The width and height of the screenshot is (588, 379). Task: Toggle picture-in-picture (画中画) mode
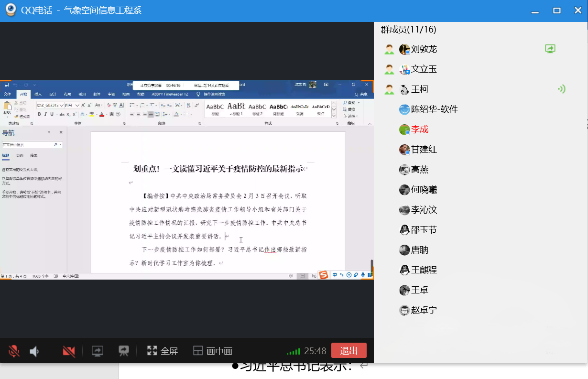pyautogui.click(x=213, y=351)
